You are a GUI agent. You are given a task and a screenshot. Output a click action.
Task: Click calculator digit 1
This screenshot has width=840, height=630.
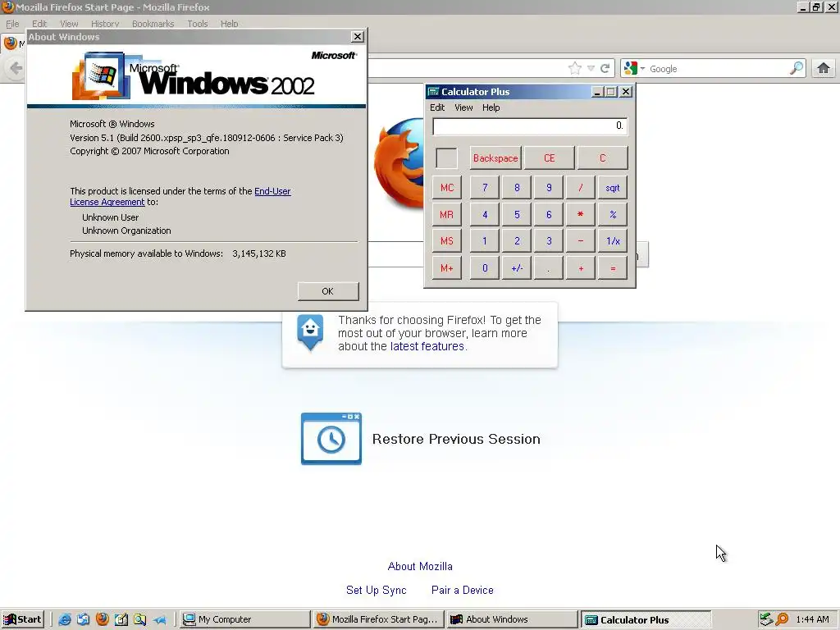[x=485, y=241]
